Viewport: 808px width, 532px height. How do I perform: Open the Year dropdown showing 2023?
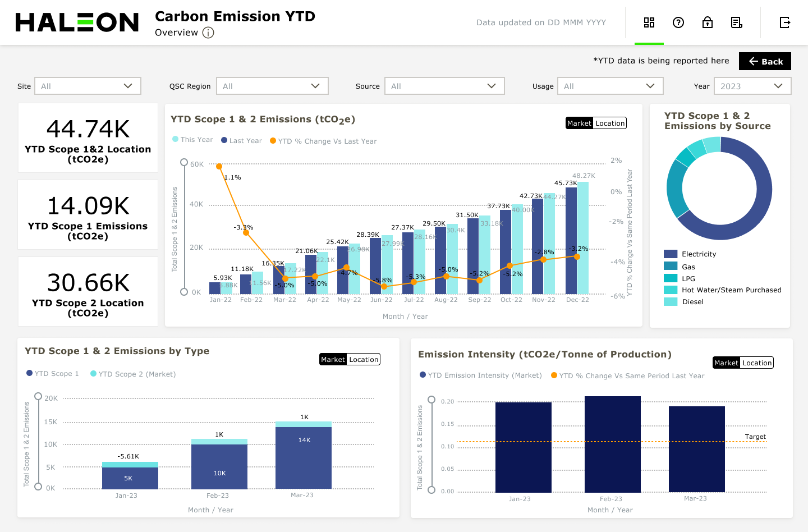pyautogui.click(x=752, y=86)
